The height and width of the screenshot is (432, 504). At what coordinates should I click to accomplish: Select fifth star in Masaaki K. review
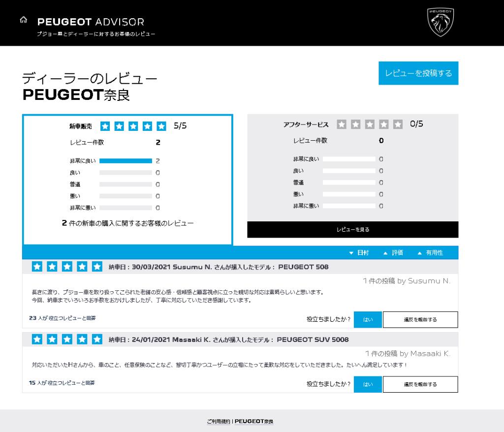pyautogui.click(x=97, y=339)
